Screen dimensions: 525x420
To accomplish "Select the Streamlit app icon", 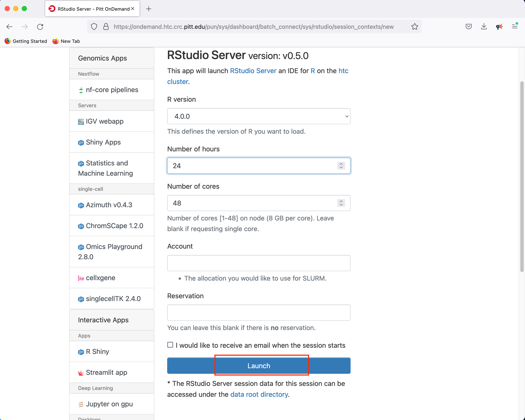I will (81, 372).
